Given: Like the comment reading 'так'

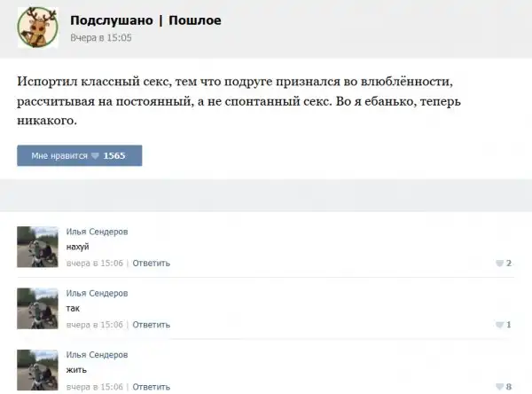Looking at the screenshot, I should pyautogui.click(x=500, y=325).
